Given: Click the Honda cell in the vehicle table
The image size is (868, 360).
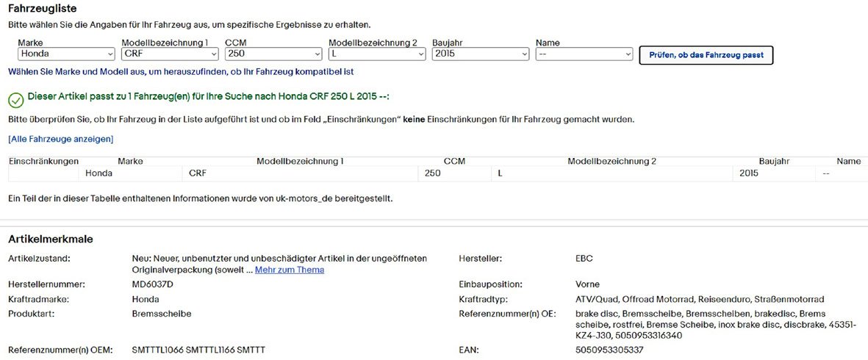Looking at the screenshot, I should click(x=98, y=173).
